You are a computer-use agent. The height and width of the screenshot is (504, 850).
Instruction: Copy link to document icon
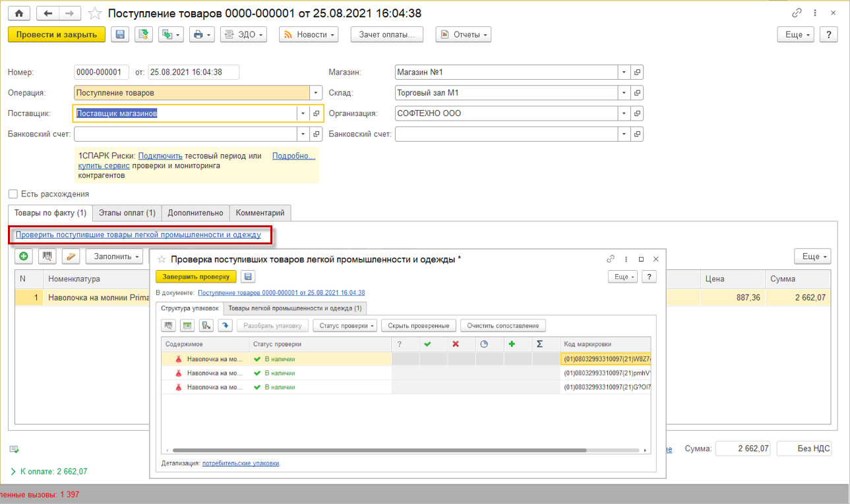coord(797,13)
